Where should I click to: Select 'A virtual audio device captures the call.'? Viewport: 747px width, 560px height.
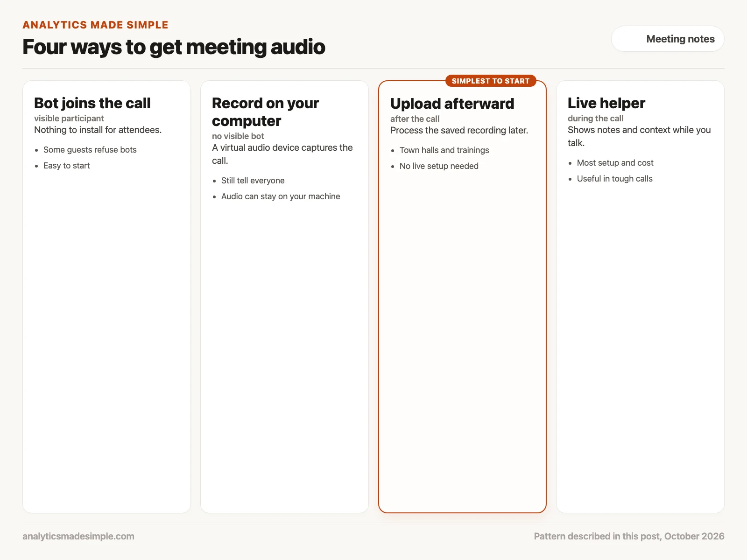(x=282, y=154)
